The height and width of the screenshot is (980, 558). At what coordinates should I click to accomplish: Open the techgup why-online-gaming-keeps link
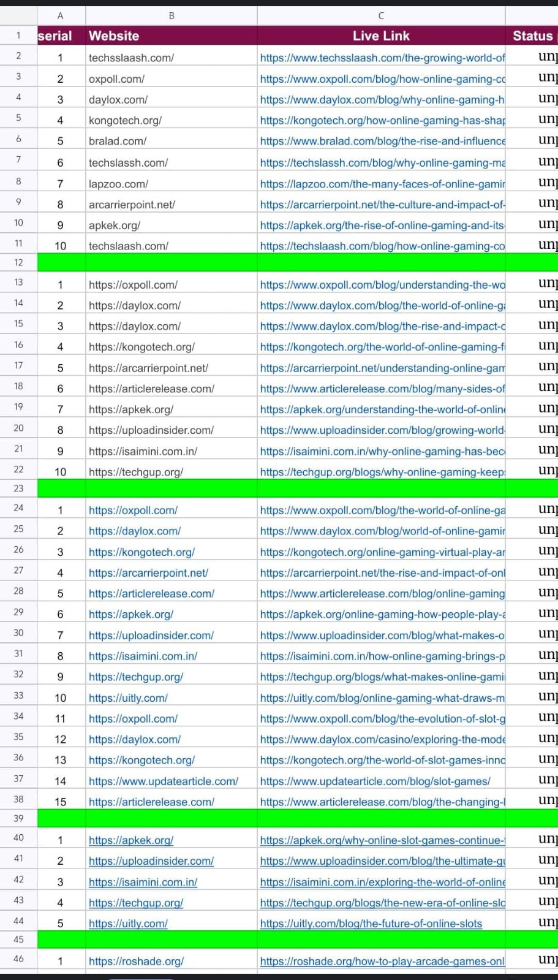[x=382, y=472]
